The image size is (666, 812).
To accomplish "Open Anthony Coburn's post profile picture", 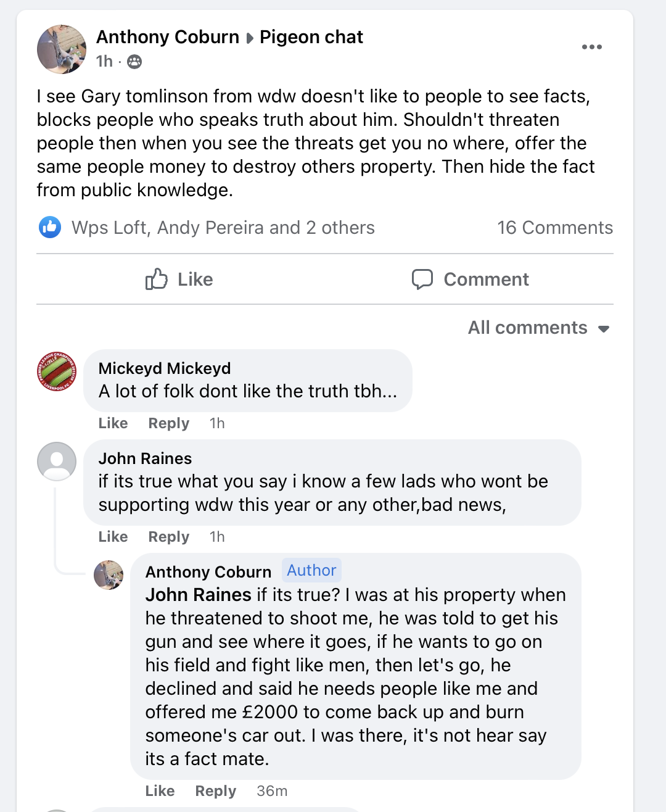I will coord(61,49).
